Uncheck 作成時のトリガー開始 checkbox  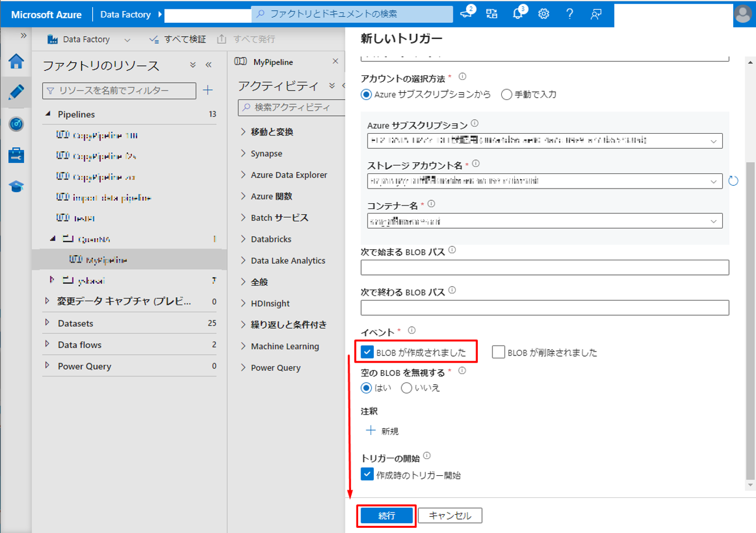pos(367,475)
